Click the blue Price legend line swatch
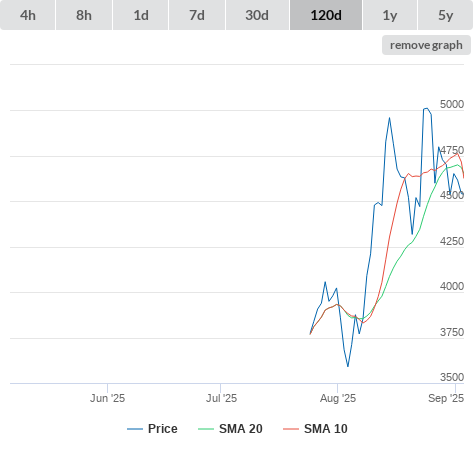Screen dimensions: 474x455 click(x=135, y=429)
